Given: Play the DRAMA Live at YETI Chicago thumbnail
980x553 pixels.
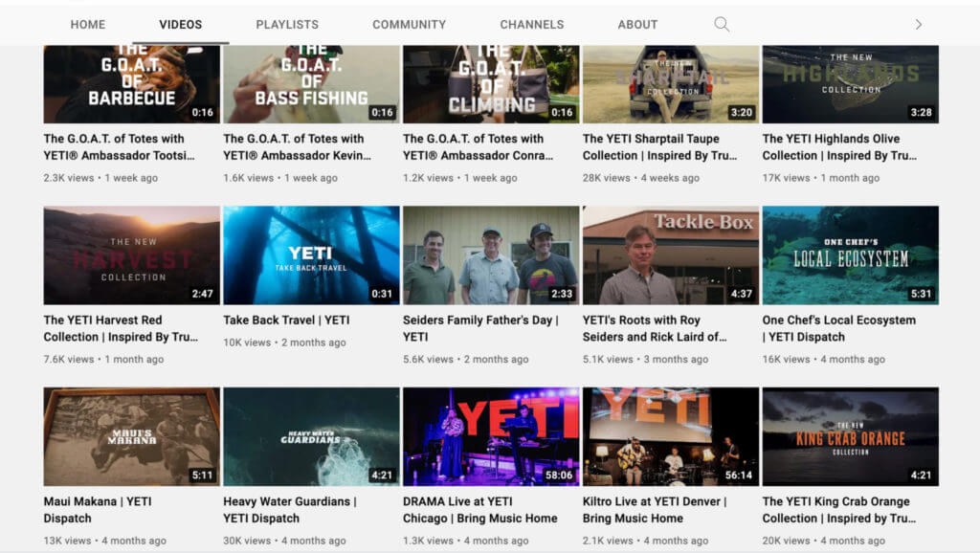Looking at the screenshot, I should click(x=491, y=435).
